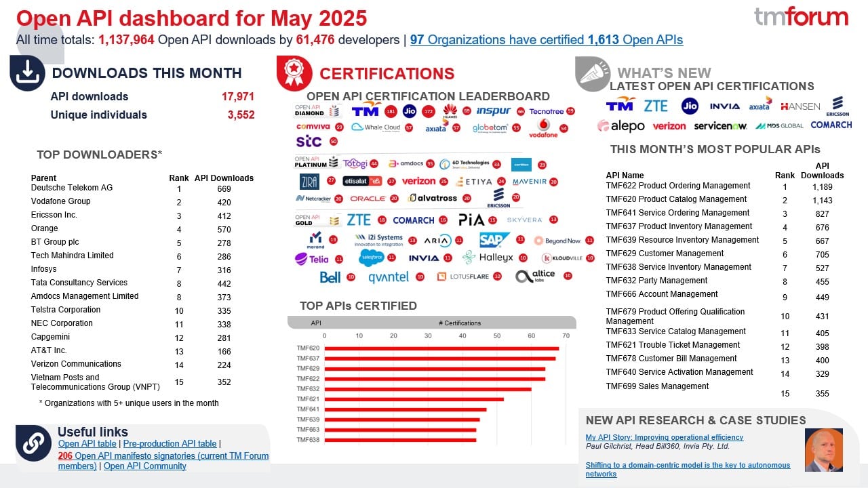Open the Shifting to a domain-centric model link
Viewport: 868px width, 488px height.
point(688,470)
